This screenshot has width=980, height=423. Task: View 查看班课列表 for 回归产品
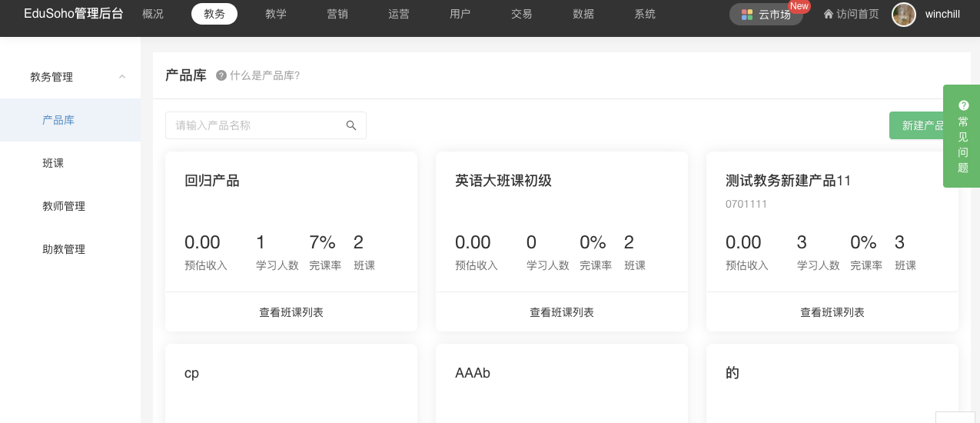(x=291, y=312)
